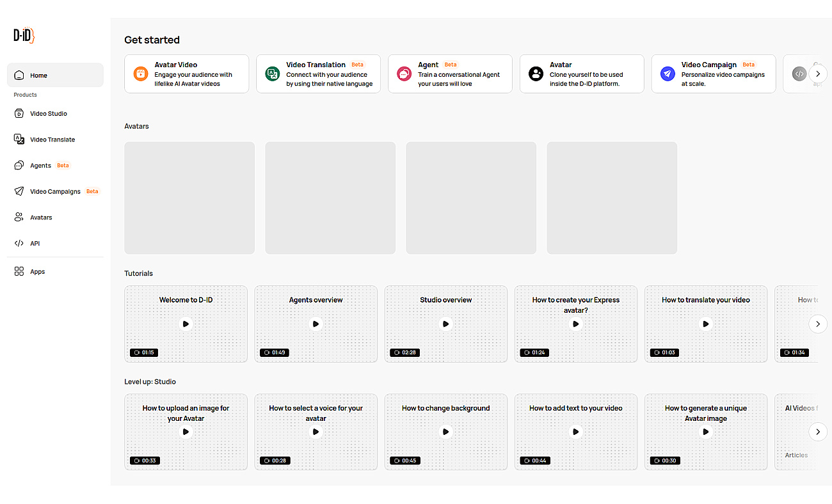Screen dimensions: 832x504
Task: Open Agents Beta in the sidebar
Action: coord(55,165)
